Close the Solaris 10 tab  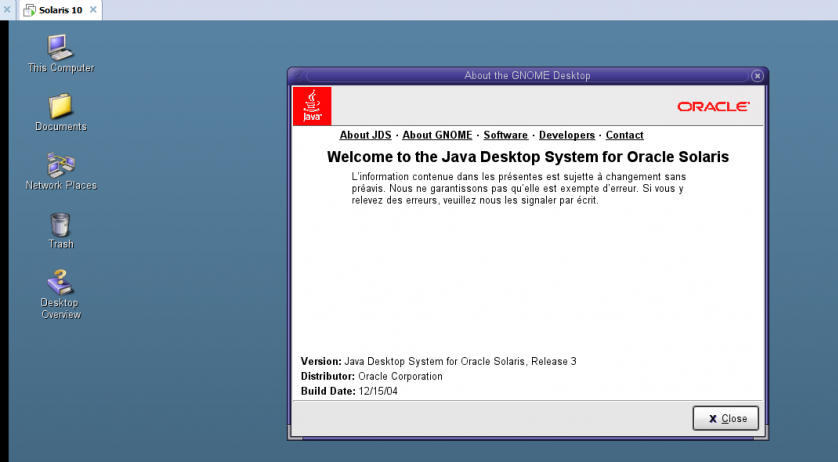click(94, 10)
